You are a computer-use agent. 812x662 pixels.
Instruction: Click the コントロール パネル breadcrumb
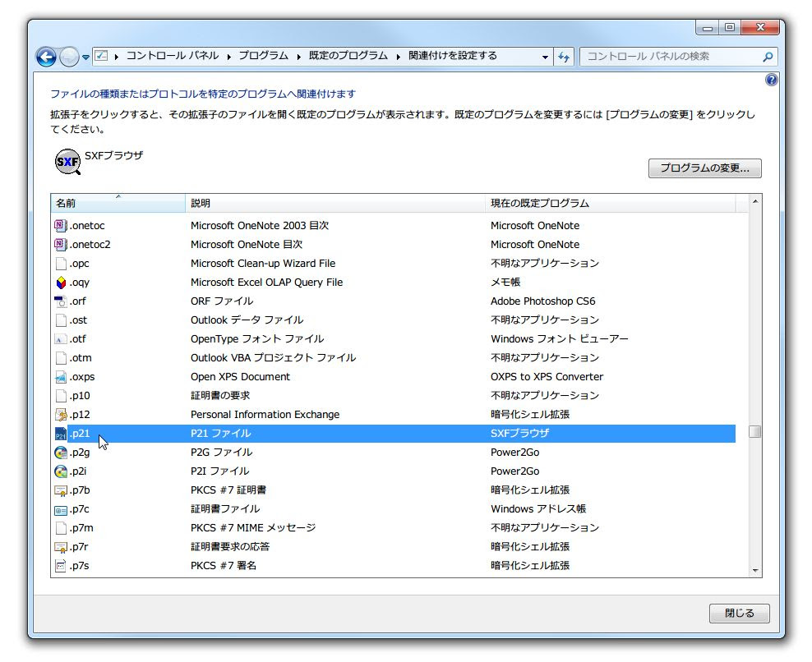point(173,55)
